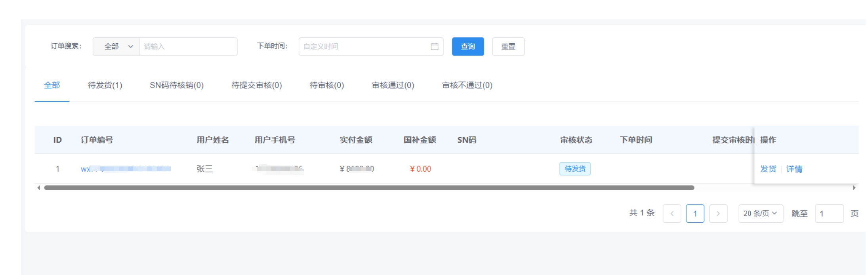The image size is (868, 275).
Task: Open 详情 for the order row
Action: pyautogui.click(x=794, y=169)
